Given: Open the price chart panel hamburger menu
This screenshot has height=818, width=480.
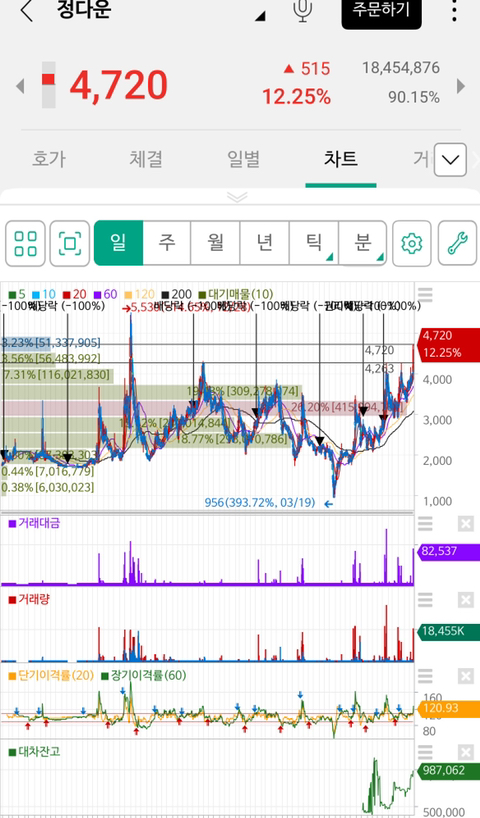Looking at the screenshot, I should click(x=425, y=295).
